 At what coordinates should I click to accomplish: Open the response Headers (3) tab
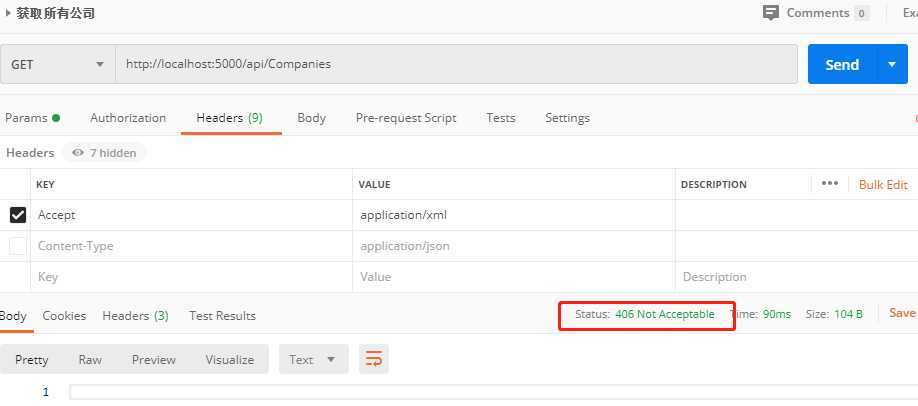tap(135, 316)
